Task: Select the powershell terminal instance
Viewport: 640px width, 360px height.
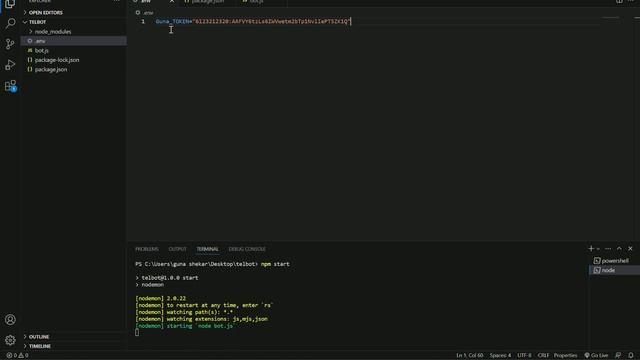Action: 615,261
